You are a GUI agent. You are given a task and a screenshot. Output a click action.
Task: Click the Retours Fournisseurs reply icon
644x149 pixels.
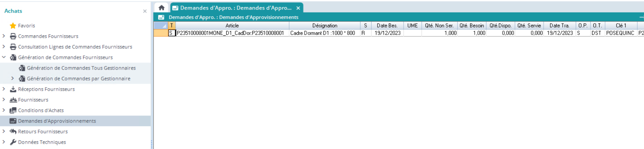(13, 131)
